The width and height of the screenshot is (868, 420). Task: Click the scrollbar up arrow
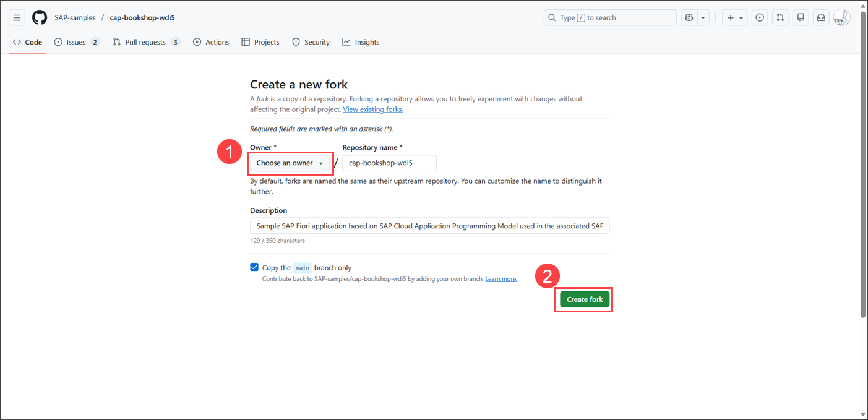863,5
